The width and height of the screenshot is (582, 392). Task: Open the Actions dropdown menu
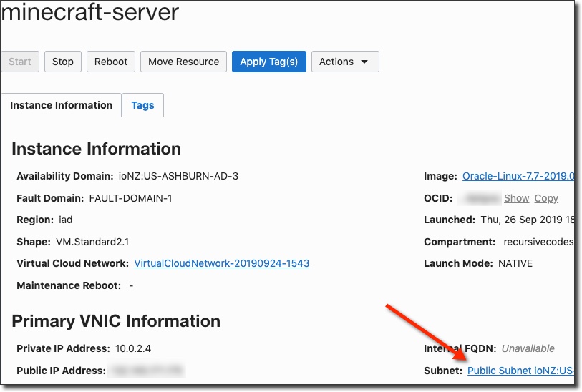[x=344, y=62]
